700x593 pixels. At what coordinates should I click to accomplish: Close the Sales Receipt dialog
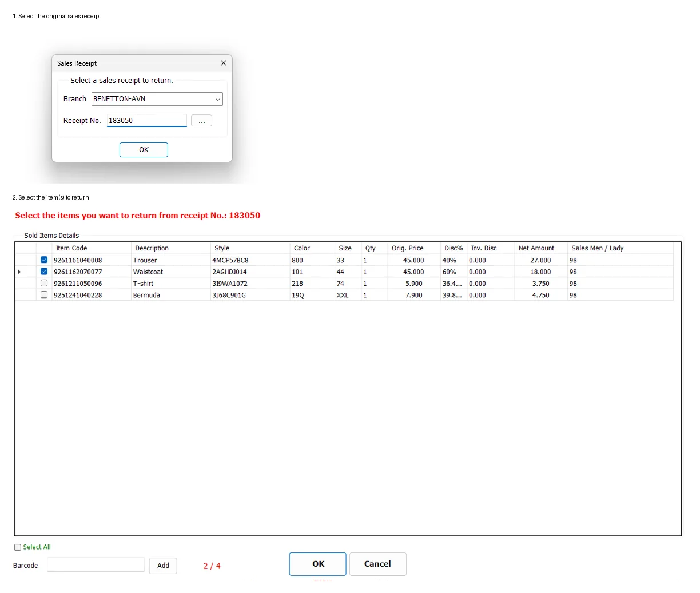pyautogui.click(x=224, y=63)
